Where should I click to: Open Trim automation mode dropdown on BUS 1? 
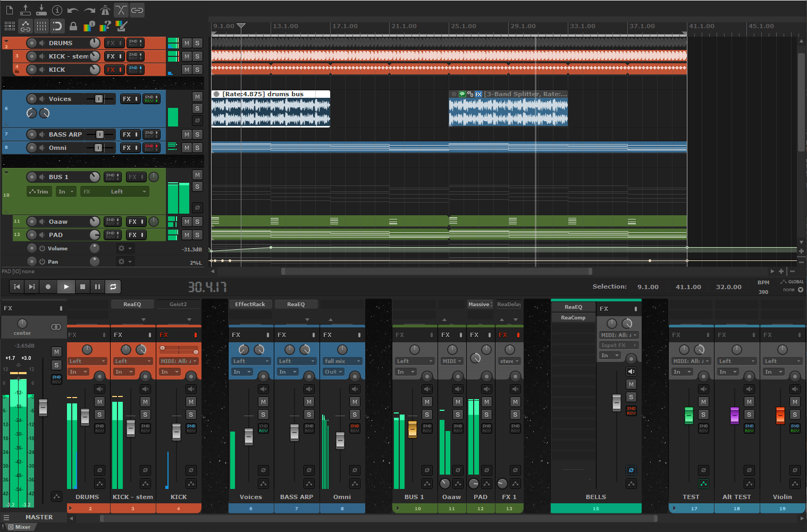click(x=39, y=192)
